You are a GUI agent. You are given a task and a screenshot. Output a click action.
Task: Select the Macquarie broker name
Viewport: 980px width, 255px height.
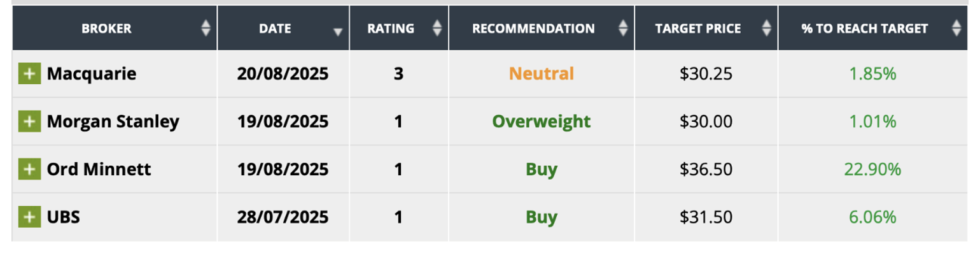(x=92, y=74)
